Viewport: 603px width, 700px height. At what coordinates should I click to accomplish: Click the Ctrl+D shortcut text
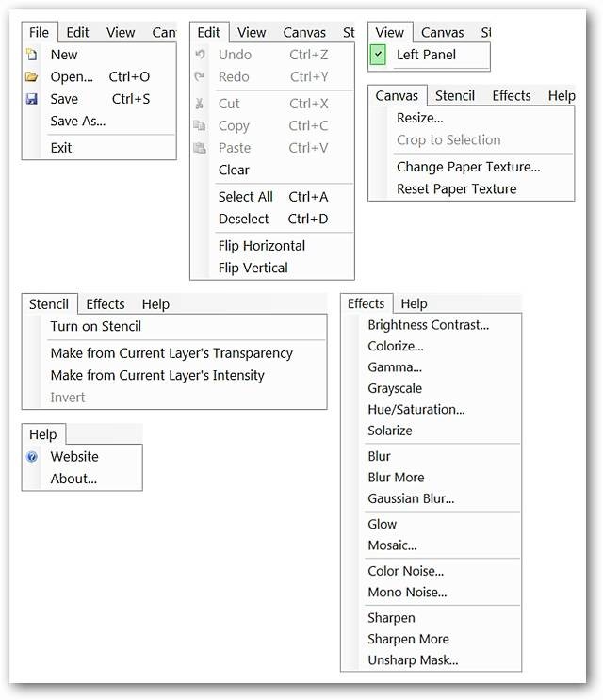pyautogui.click(x=308, y=220)
